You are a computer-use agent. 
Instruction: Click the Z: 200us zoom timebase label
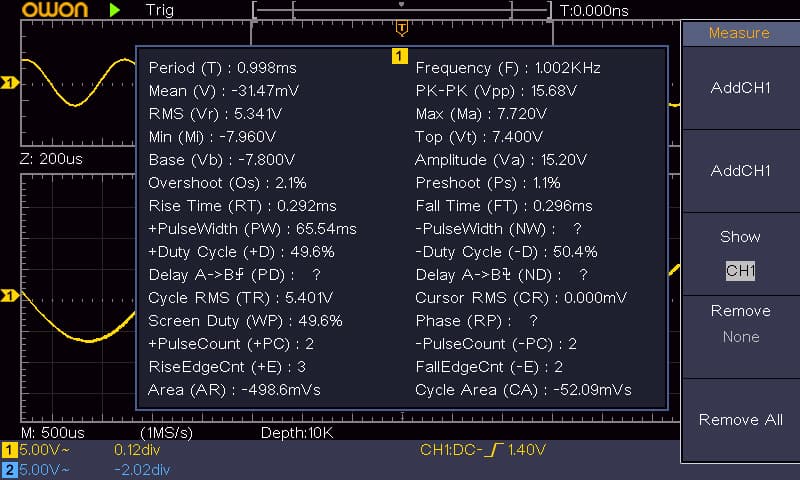coord(51,159)
